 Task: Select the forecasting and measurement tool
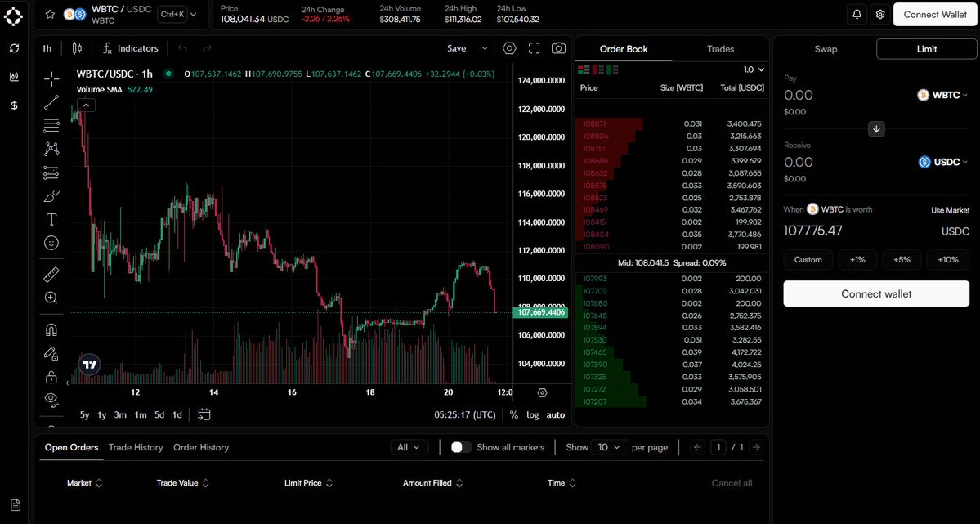[x=51, y=172]
